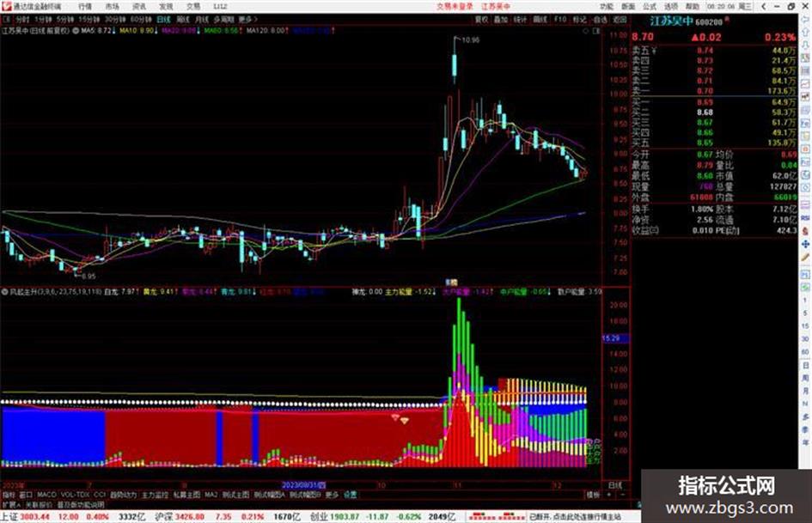Select the MACD indicator tab
Viewport: 812px width, 523px height.
coord(46,495)
